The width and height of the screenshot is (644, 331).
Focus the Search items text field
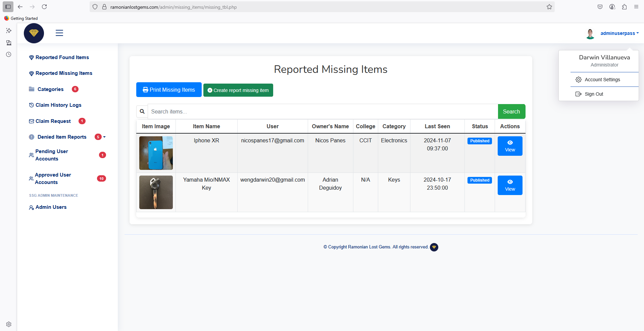[x=323, y=111]
